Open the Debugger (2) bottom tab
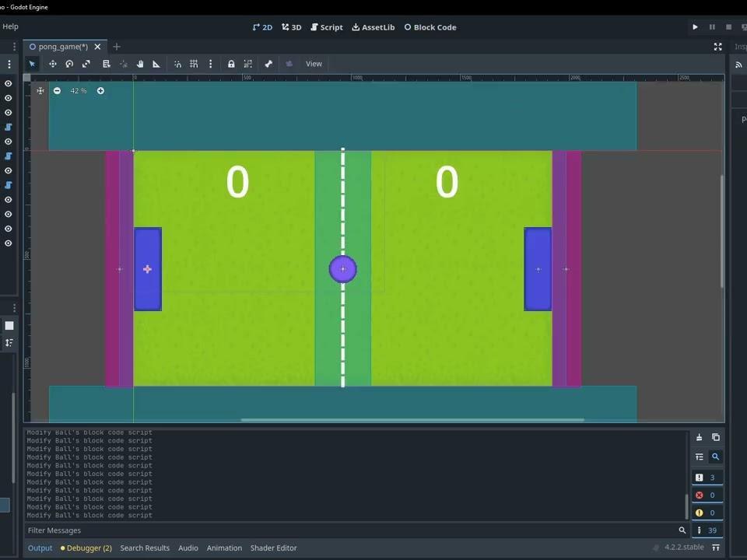 [88, 548]
